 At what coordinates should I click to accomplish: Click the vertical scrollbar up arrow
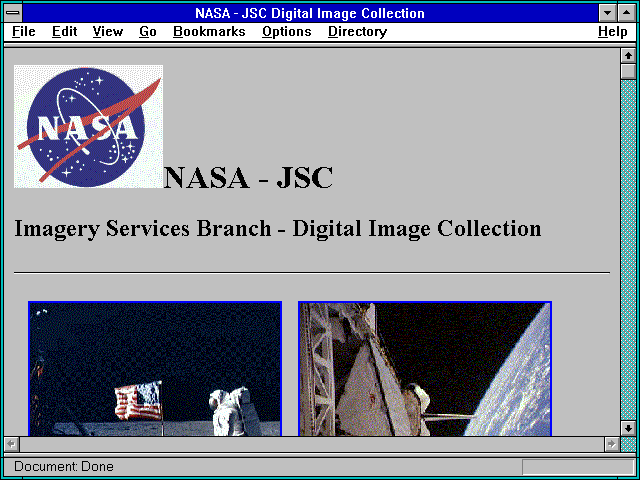628,56
